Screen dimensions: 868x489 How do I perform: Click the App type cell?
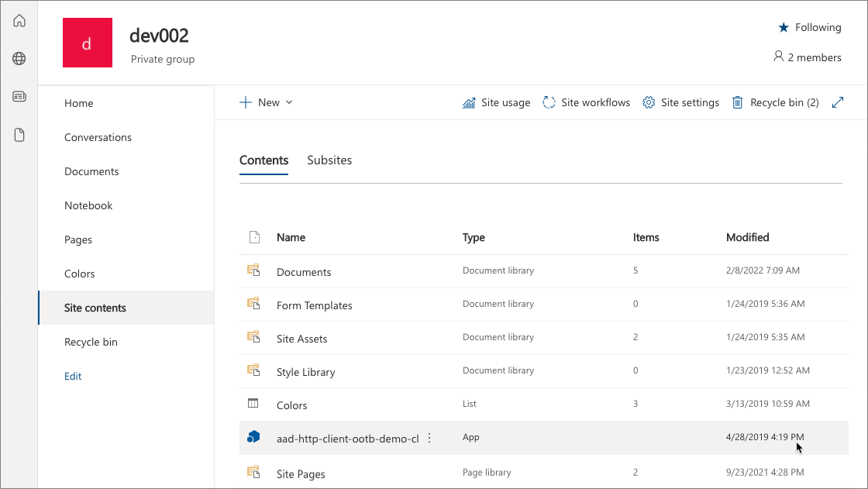click(471, 438)
